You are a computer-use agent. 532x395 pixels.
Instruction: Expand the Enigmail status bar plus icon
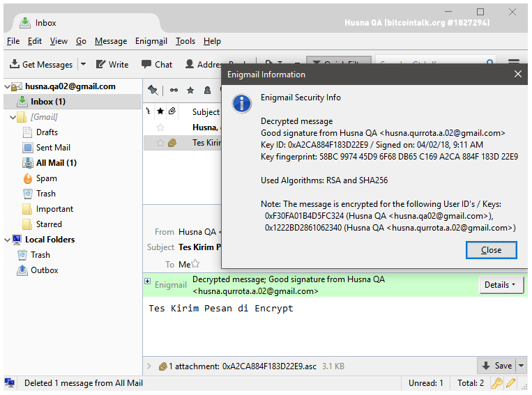point(148,281)
